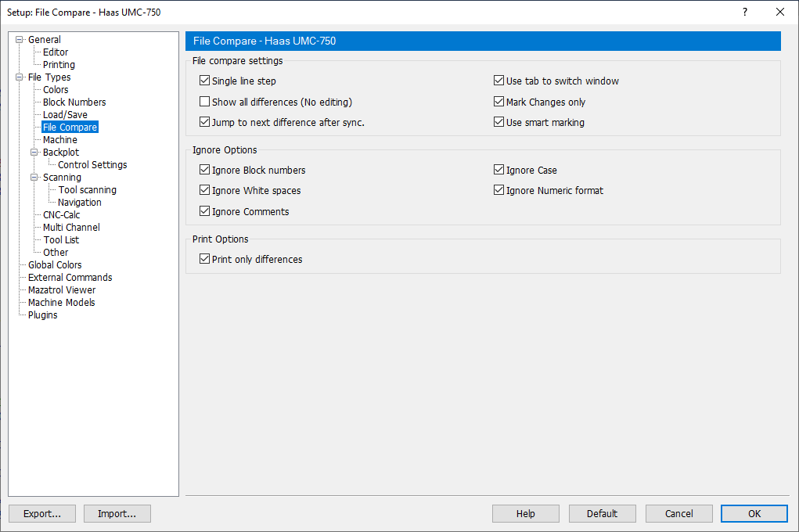Click the Export button

pyautogui.click(x=41, y=513)
